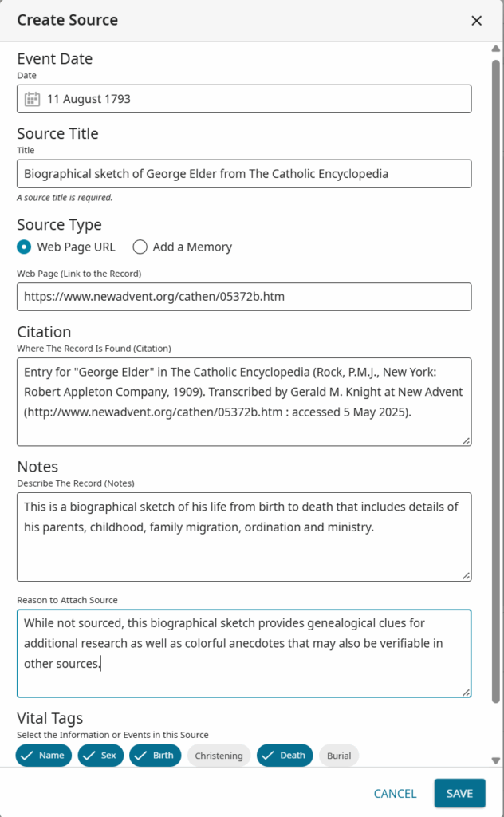Image resolution: width=504 pixels, height=817 pixels.
Task: Toggle off the Sex vital tag
Action: pos(100,756)
